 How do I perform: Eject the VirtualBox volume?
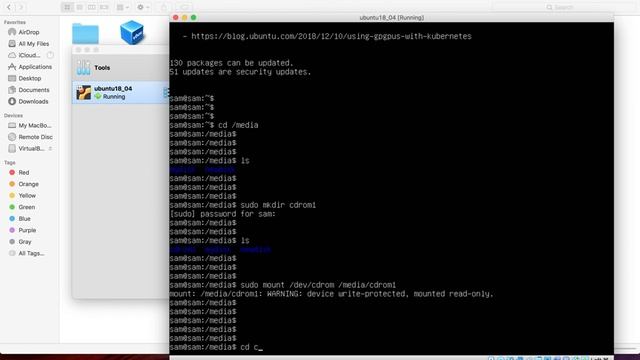(x=50, y=149)
